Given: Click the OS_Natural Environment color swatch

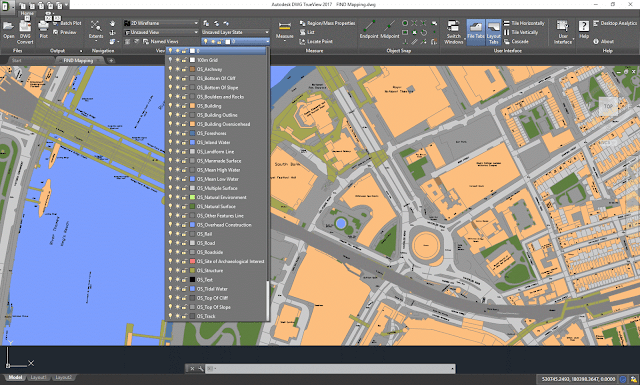Looking at the screenshot, I should click(192, 197).
